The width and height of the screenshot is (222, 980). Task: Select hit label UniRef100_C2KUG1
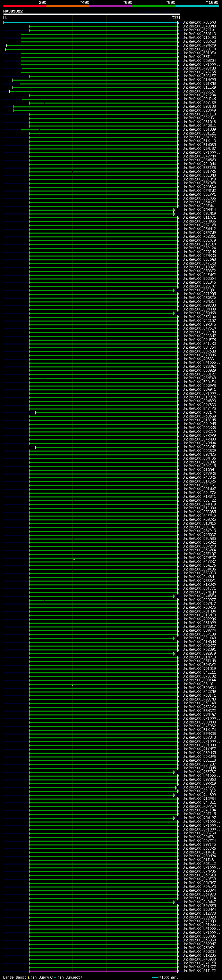199,118
